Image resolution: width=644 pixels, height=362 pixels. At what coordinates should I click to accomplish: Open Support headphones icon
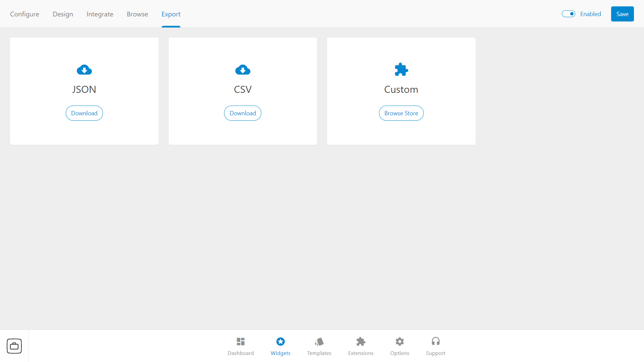[435, 342]
